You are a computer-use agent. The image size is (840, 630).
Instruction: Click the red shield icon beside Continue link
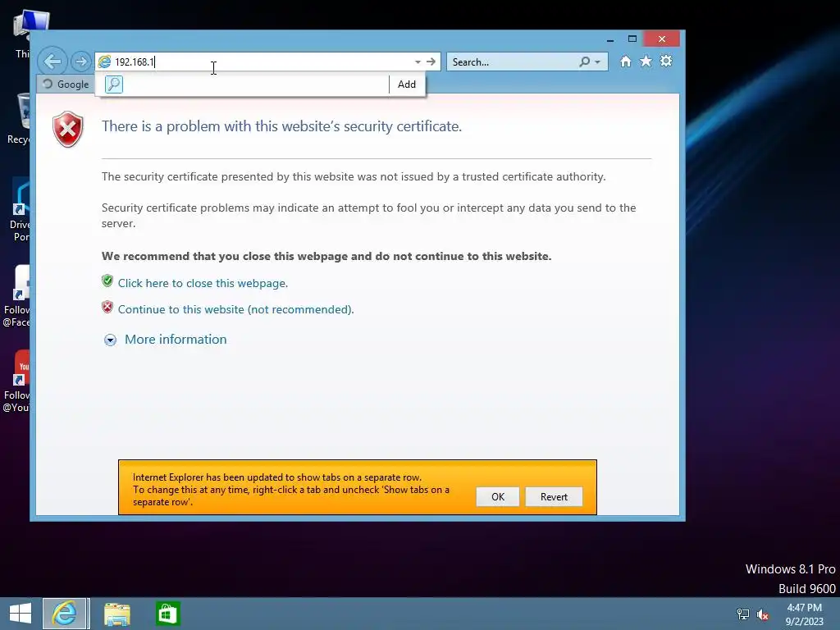point(107,307)
